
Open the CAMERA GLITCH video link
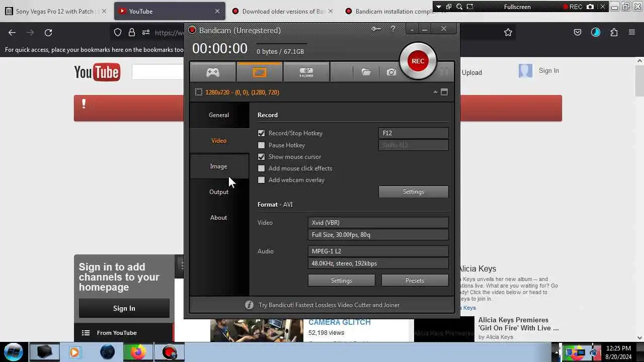(340, 322)
